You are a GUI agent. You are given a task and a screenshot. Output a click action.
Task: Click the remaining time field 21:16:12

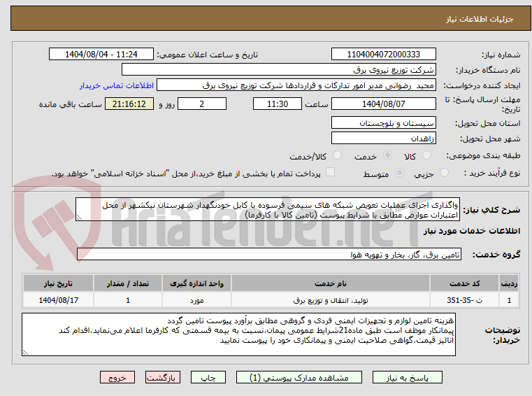[129, 104]
